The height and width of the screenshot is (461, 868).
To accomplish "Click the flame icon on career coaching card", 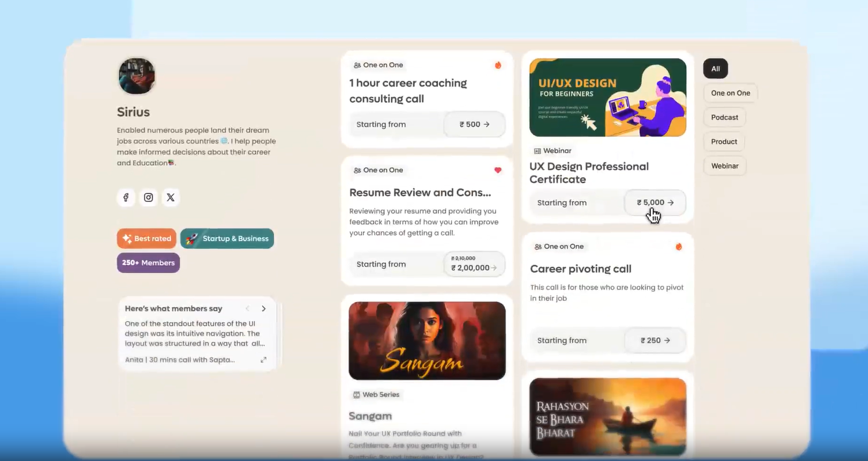I will tap(498, 65).
